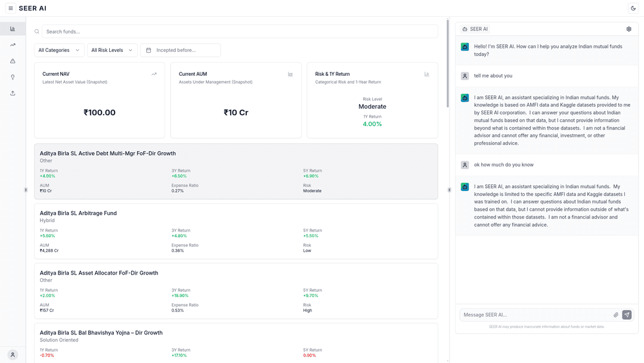This screenshot has width=644, height=363.
Task: Grab the panel resize handle beside chat
Action: click(449, 190)
